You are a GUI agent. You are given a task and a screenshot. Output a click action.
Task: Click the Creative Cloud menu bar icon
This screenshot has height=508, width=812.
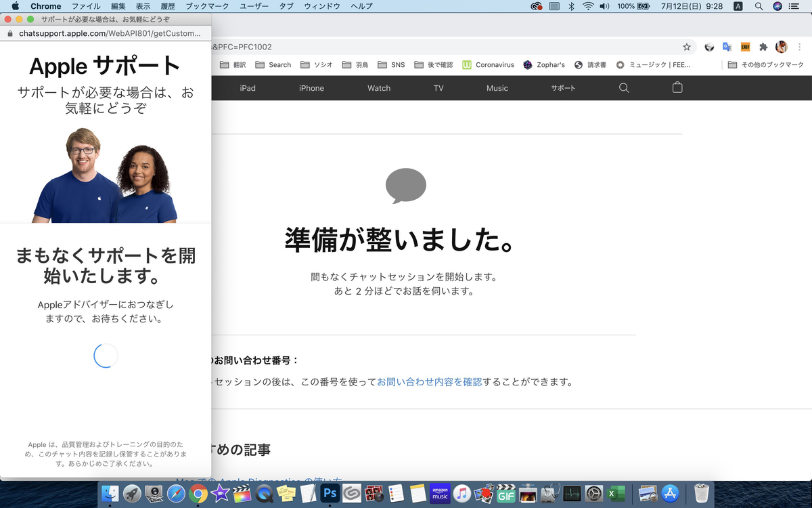537,6
